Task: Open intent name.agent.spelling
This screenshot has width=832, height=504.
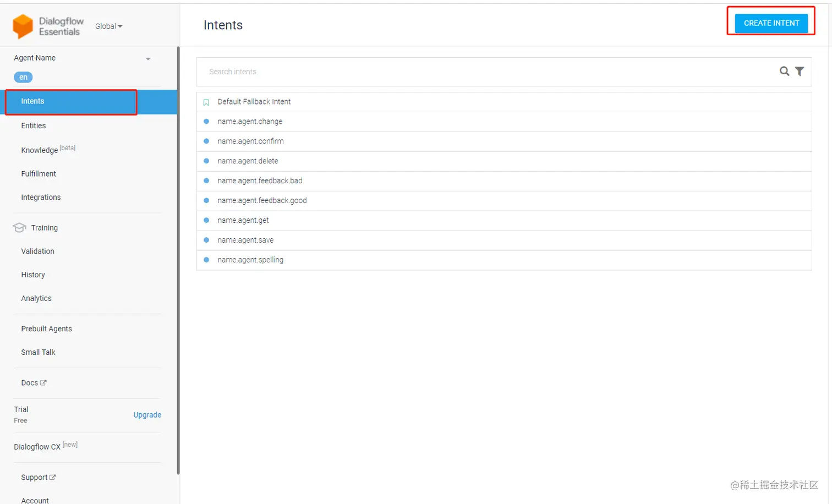Action: pyautogui.click(x=504, y=260)
